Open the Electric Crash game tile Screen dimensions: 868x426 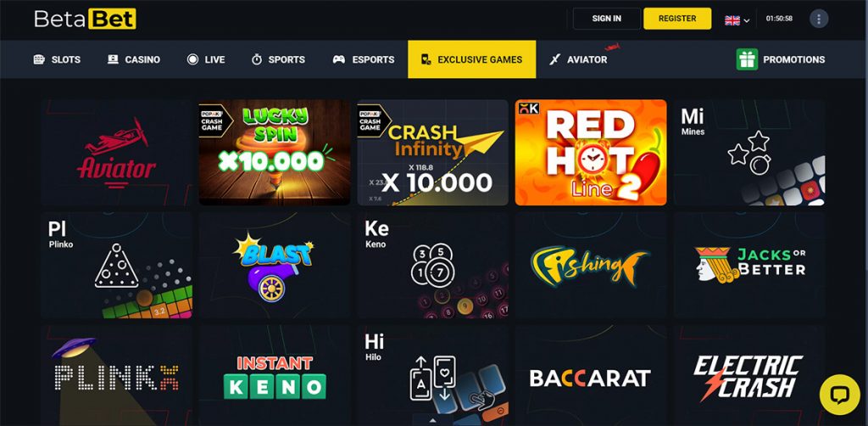coord(749,375)
